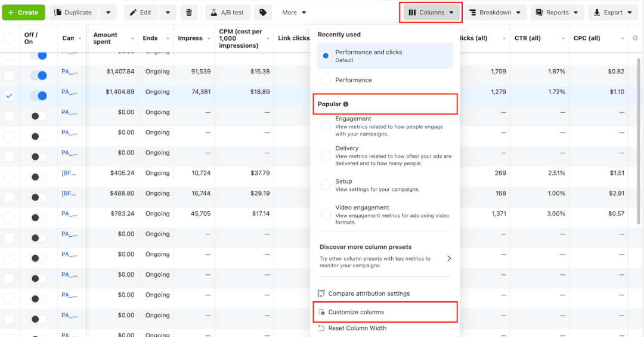Viewport: 644px width, 337px height.
Task: Click the Customize columns gear icon
Action: coord(321,313)
